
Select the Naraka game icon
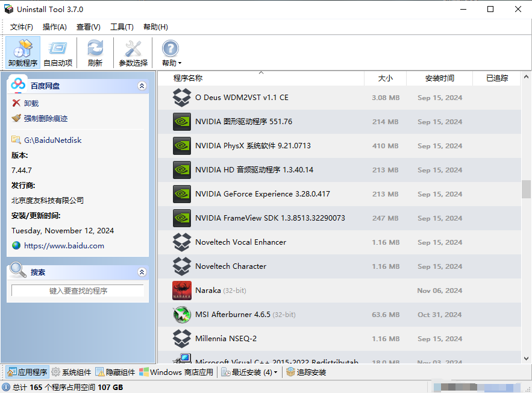pyautogui.click(x=182, y=291)
